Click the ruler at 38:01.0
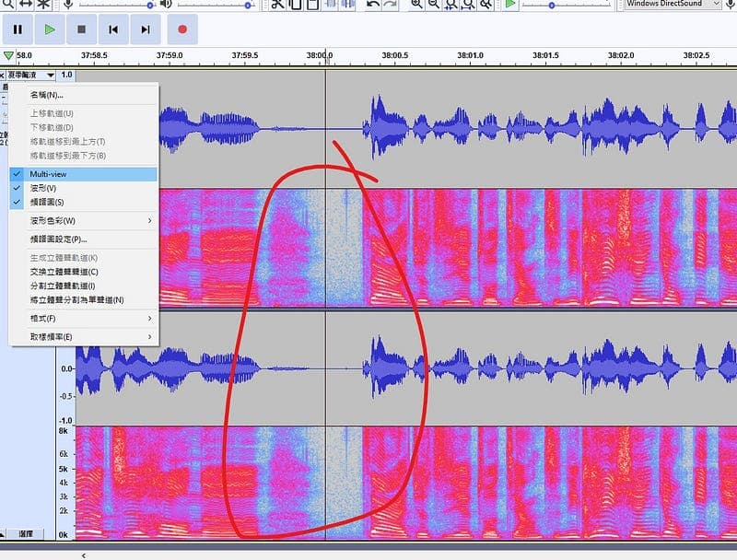Image resolution: width=737 pixels, height=560 pixels. 470,55
